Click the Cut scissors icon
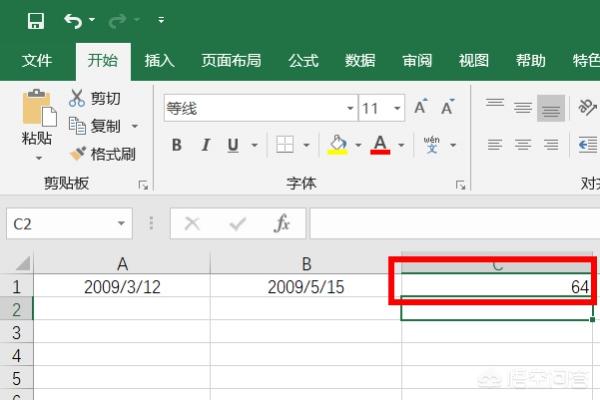The image size is (600, 400). tap(78, 98)
